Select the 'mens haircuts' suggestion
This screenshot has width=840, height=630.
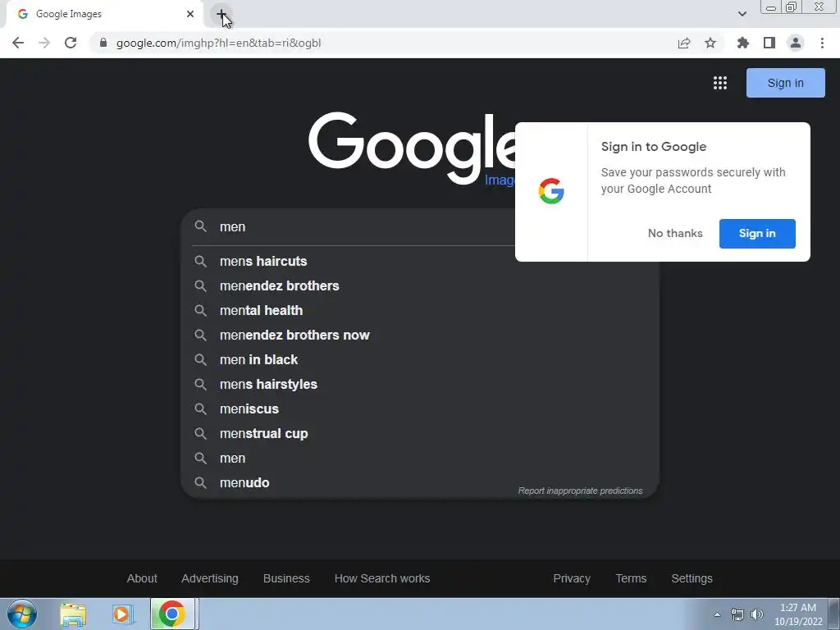(419, 262)
